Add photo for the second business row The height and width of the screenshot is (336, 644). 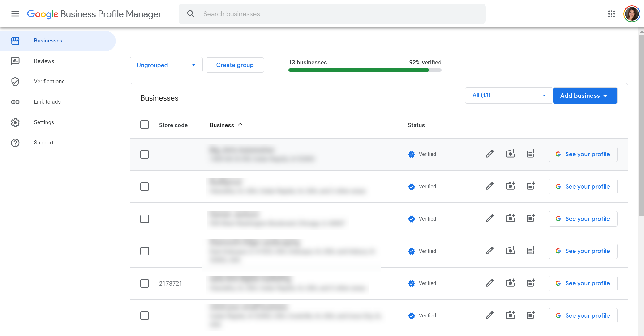[x=510, y=186]
